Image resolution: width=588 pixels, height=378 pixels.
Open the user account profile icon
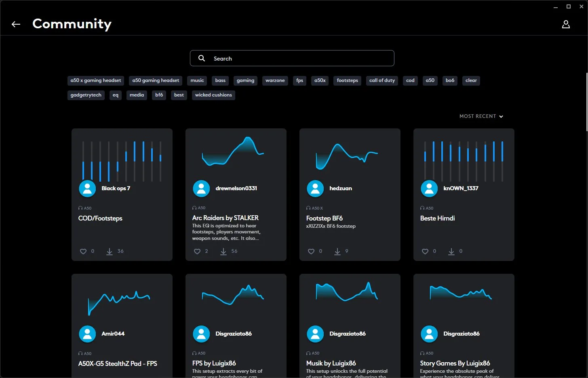point(566,24)
